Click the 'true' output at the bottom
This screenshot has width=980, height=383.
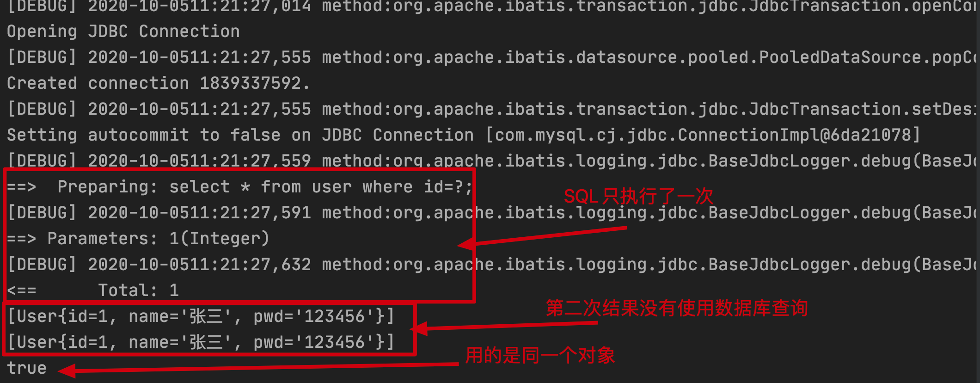[26, 368]
